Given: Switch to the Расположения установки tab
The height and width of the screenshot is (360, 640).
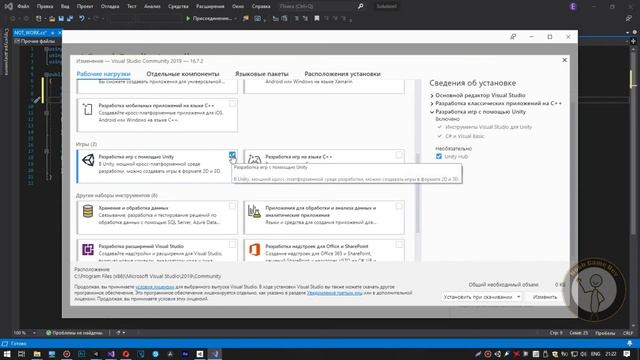Looking at the screenshot, I should point(342,74).
